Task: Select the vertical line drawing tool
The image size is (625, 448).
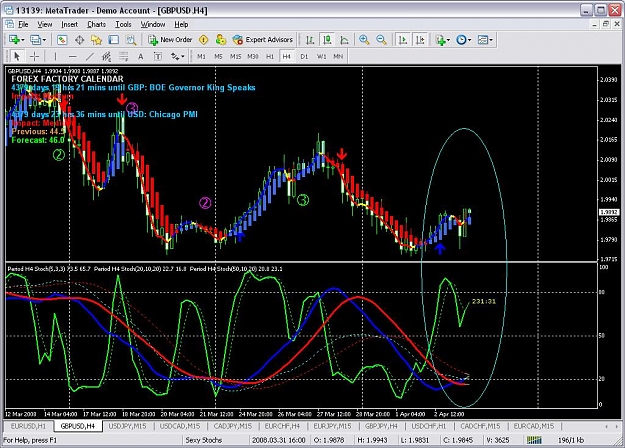Action: click(x=55, y=57)
